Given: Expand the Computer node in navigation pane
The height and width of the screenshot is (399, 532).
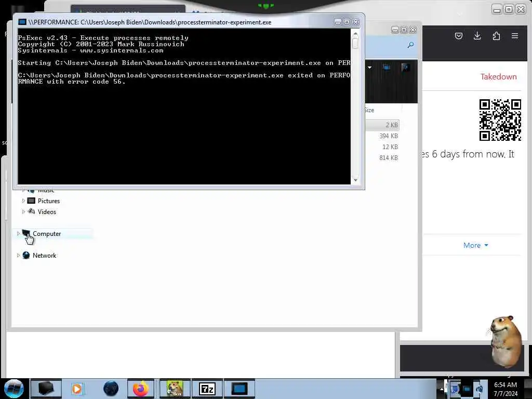Looking at the screenshot, I should [18, 233].
